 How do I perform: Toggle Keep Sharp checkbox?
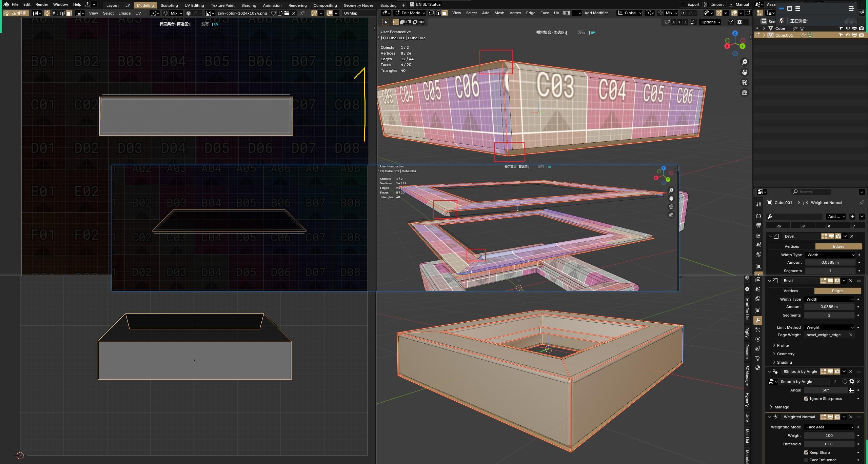[x=806, y=452]
